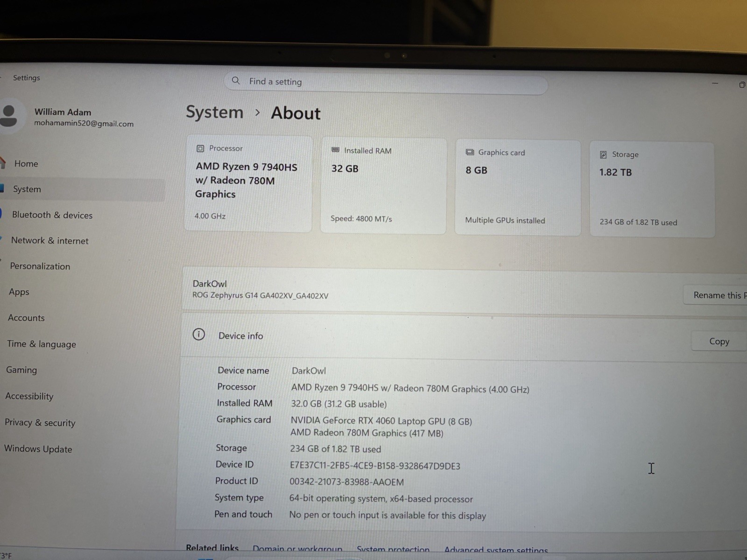Open Domain or workgroup link
This screenshot has width=747, height=560.
tap(297, 549)
